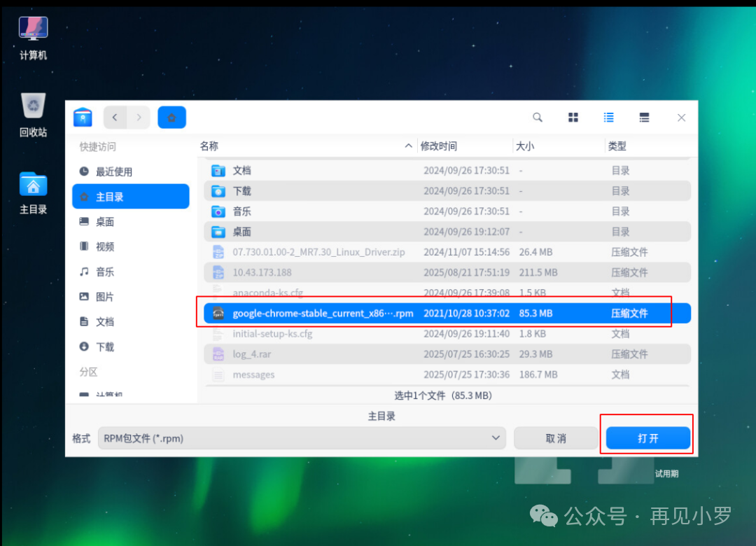Click the 打开 button
This screenshot has height=546, width=756.
(x=648, y=438)
